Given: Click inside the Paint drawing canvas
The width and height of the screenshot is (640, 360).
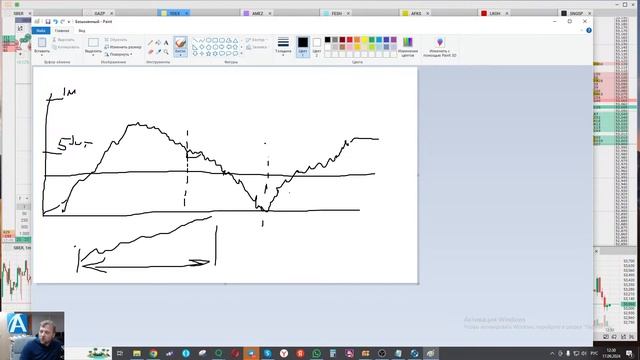Looking at the screenshot, I should pyautogui.click(x=225, y=175).
